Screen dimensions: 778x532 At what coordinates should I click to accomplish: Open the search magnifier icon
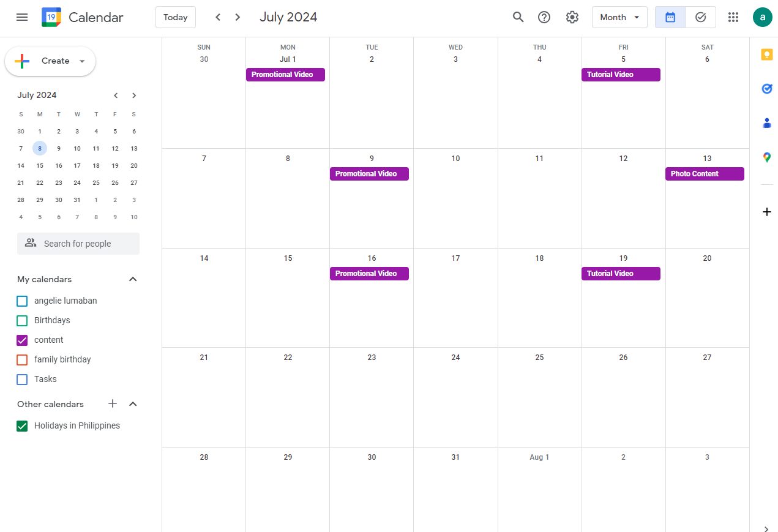pyautogui.click(x=518, y=17)
